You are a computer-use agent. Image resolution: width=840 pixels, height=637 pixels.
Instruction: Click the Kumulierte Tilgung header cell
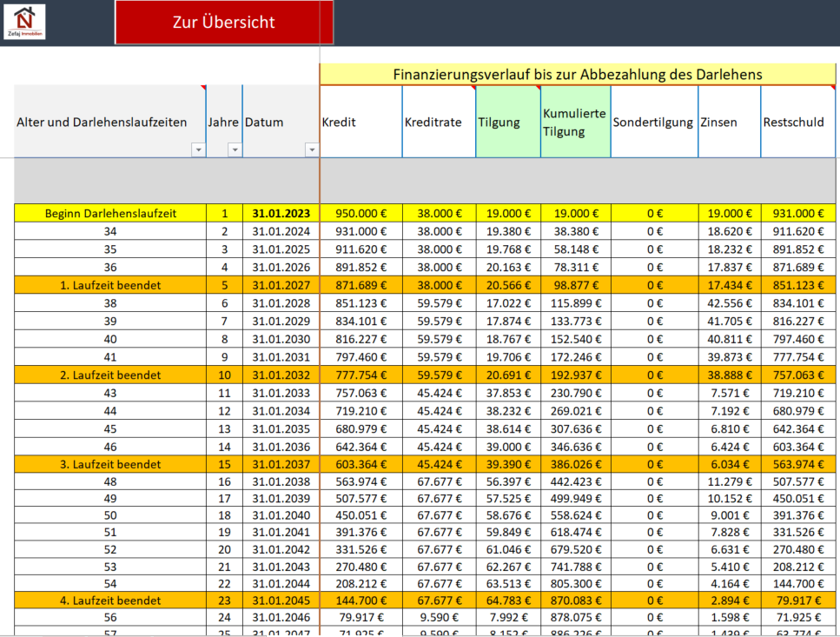coord(575,123)
